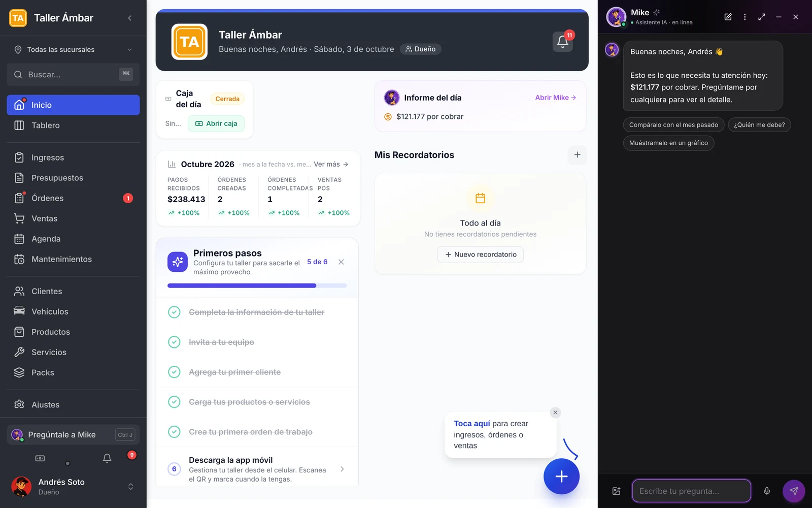The image size is (812, 508).
Task: Click 'Nuevo recordatorio' button
Action: [x=480, y=255]
